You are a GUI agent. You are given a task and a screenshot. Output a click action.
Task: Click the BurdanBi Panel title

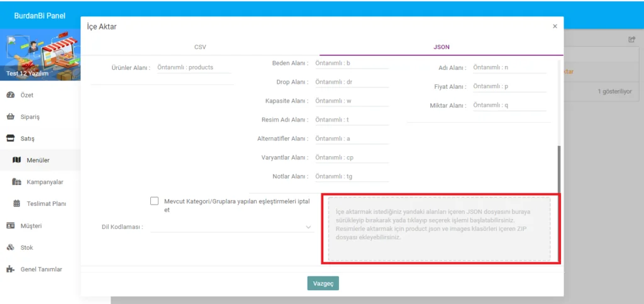tap(40, 16)
